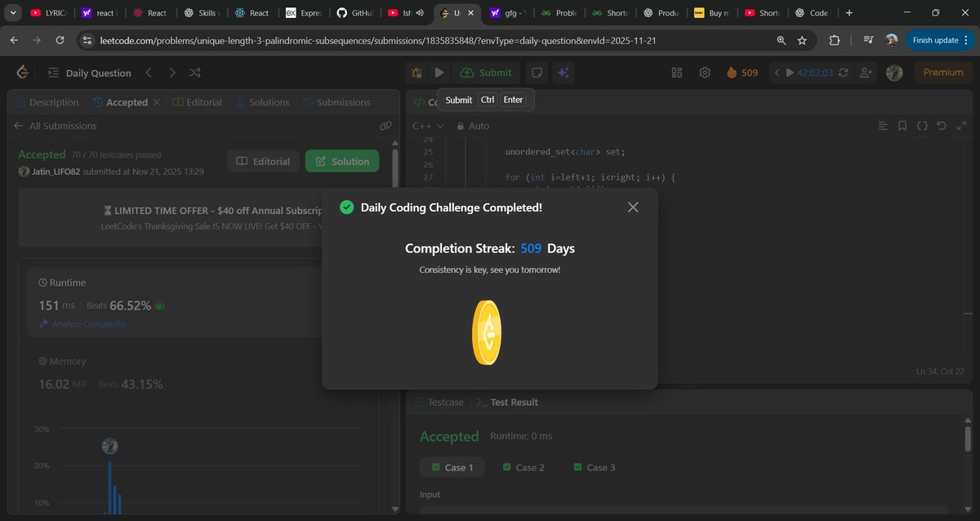Click the green Submit button
The height and width of the screenshot is (521, 980).
487,72
